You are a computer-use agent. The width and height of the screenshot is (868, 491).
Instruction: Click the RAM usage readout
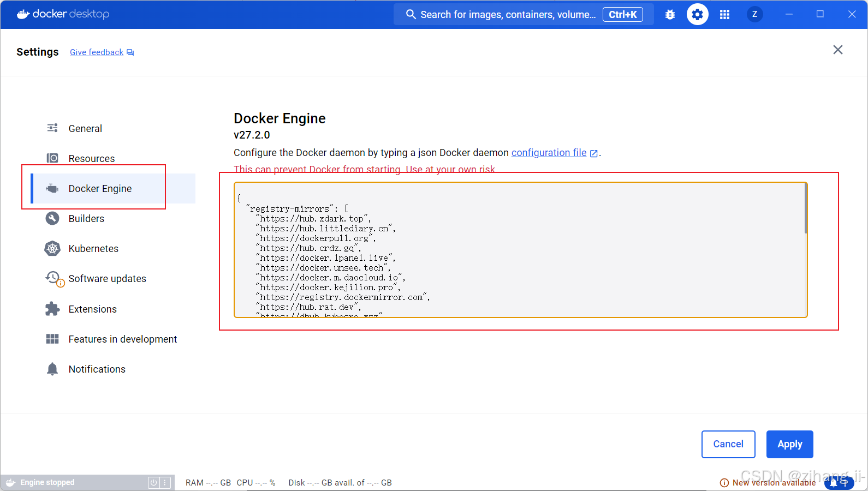coord(208,483)
